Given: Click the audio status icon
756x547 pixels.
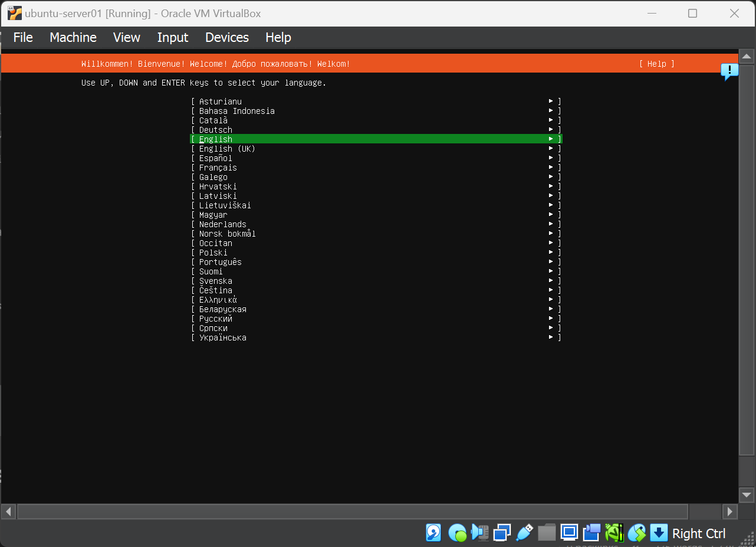Looking at the screenshot, I should pos(479,533).
